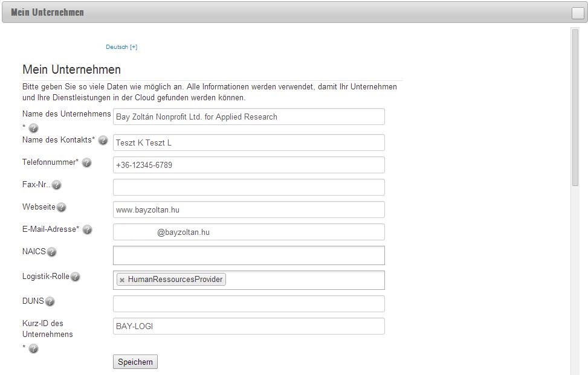Click into the Name des Kontakts field
Image resolution: width=588 pixels, height=375 pixels.
pyautogui.click(x=249, y=143)
